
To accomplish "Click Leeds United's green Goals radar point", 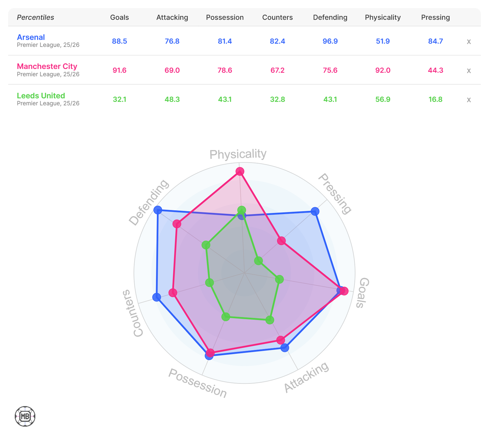I will tap(280, 279).
